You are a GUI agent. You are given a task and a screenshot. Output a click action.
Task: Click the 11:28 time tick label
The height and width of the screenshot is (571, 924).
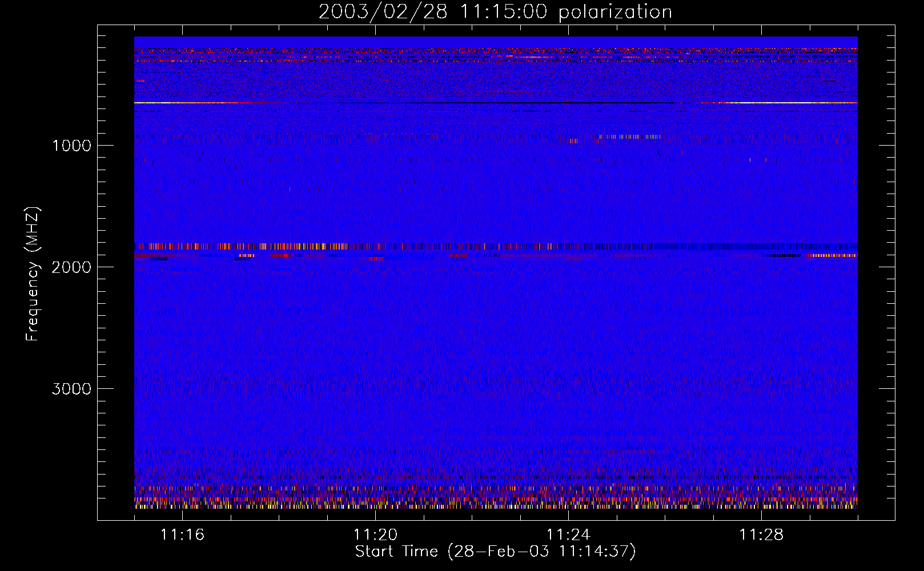(x=761, y=535)
